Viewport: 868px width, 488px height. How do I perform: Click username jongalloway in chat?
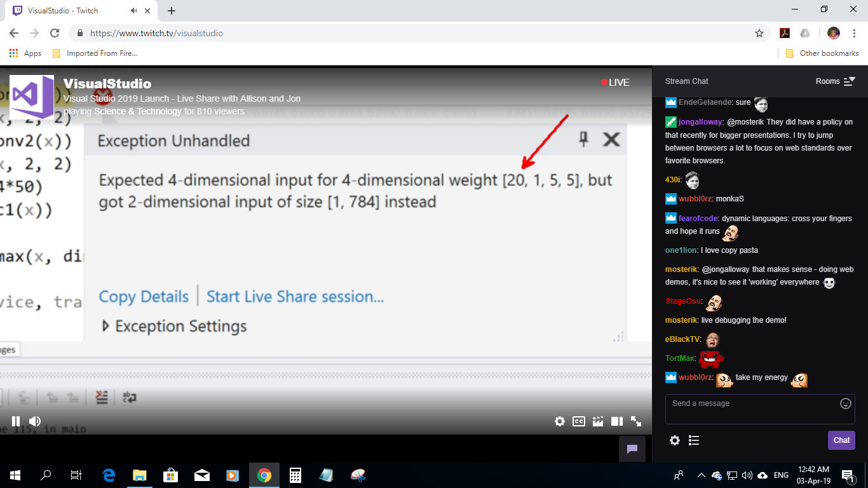coord(700,121)
